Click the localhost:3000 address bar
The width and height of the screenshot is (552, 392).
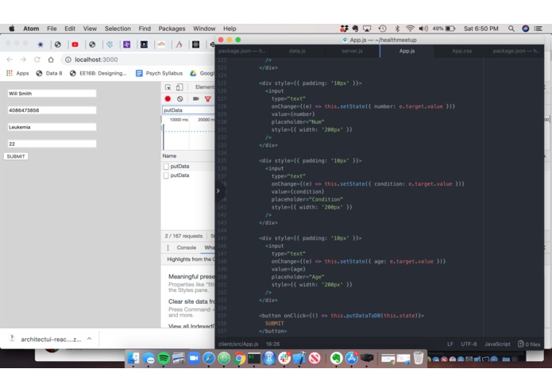137,60
